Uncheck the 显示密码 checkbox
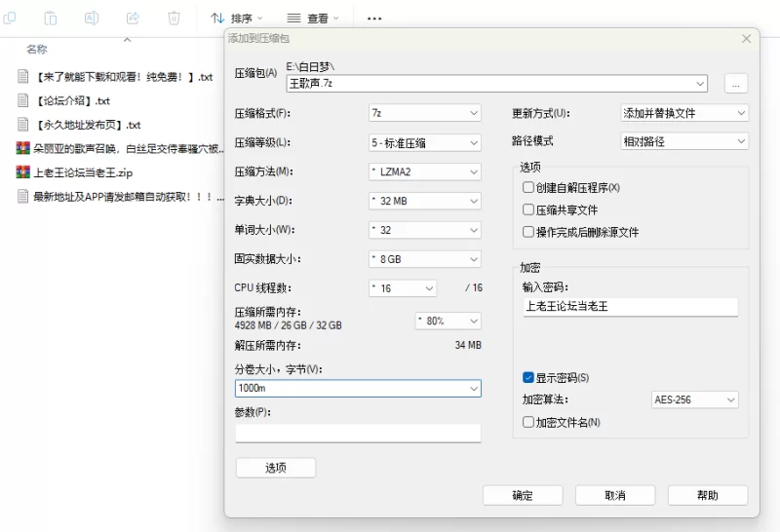780x532 pixels. [528, 378]
